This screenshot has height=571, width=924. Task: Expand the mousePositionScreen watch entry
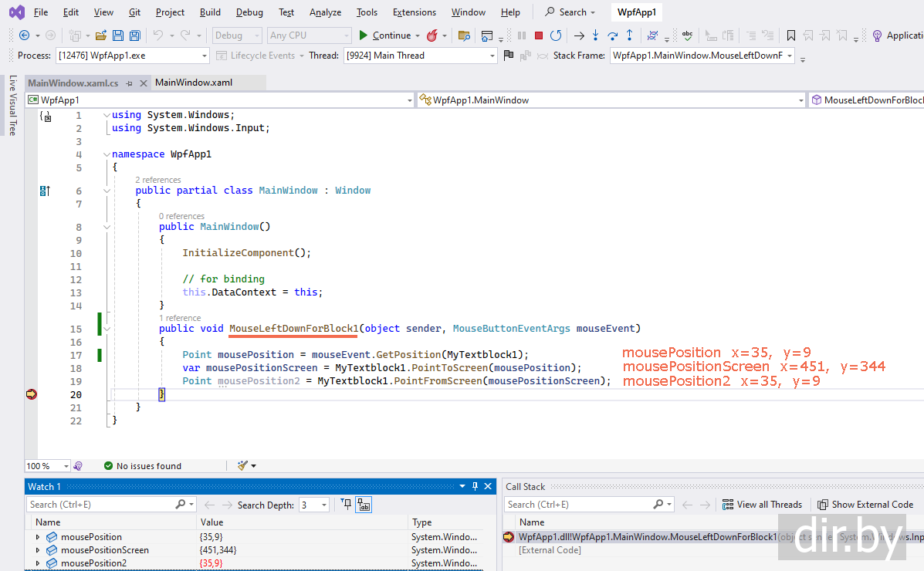pos(38,550)
